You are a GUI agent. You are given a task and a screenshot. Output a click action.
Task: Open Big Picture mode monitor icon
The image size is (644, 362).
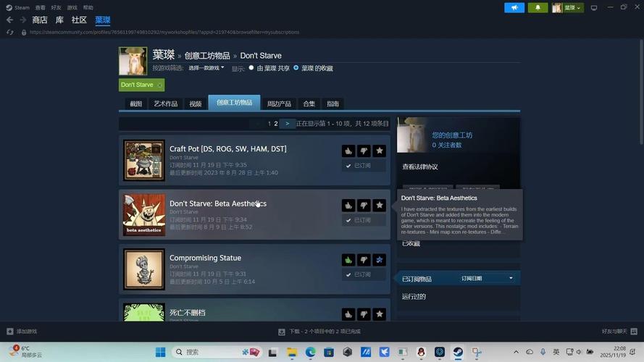(x=594, y=8)
